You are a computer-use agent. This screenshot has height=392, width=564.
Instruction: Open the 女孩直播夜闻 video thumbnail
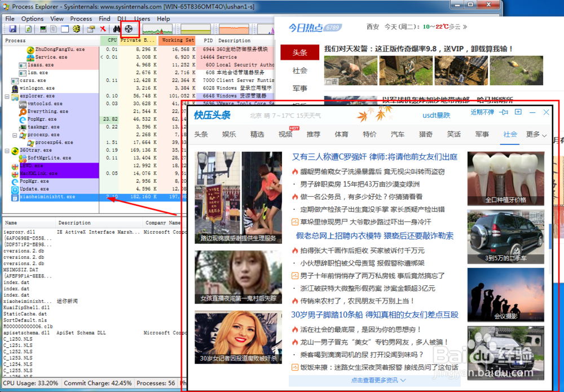pos(237,277)
